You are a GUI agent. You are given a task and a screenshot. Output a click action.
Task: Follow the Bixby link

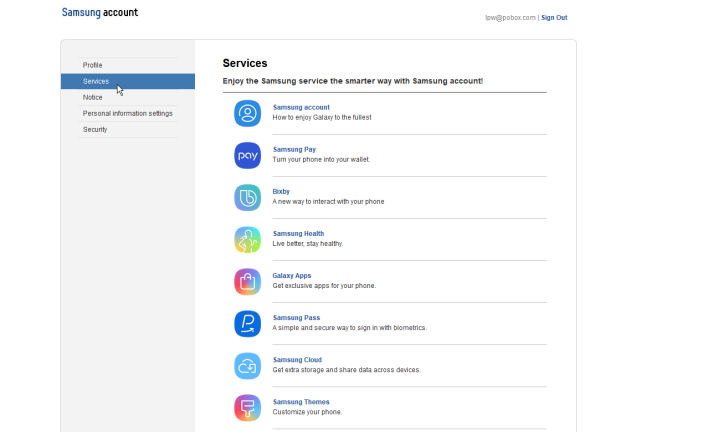click(281, 191)
